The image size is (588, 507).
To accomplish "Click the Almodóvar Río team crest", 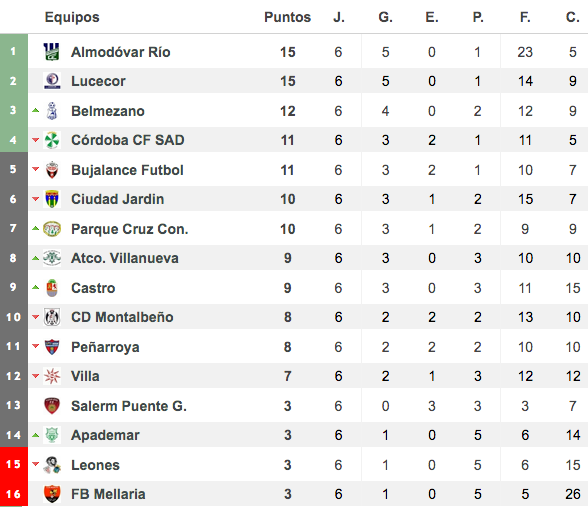I will (52, 52).
